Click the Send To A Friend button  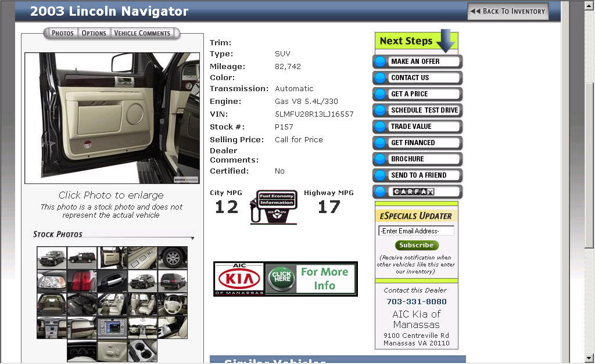pos(417,175)
